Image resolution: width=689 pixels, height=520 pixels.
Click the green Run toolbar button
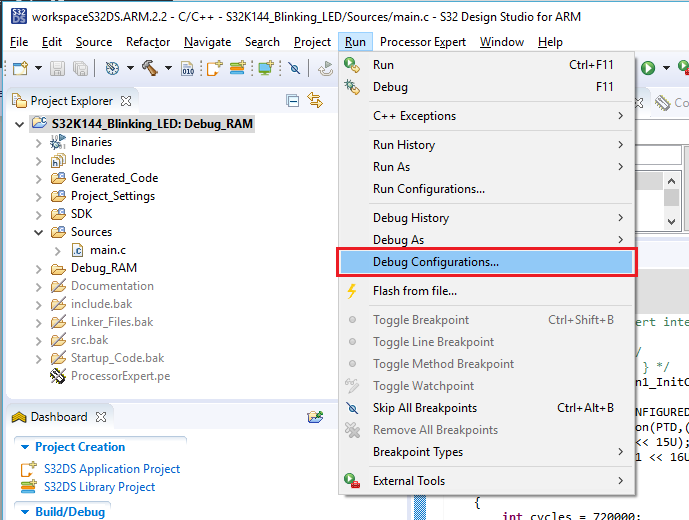pyautogui.click(x=648, y=68)
